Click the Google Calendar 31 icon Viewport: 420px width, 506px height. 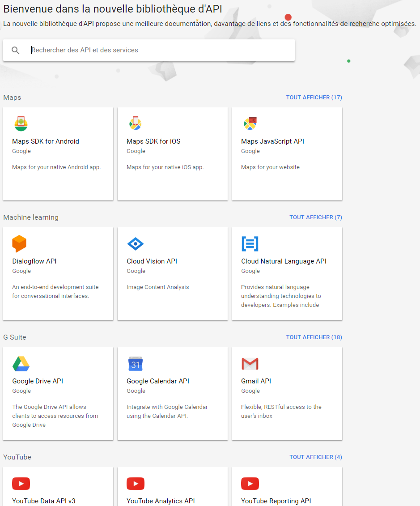[x=135, y=364]
